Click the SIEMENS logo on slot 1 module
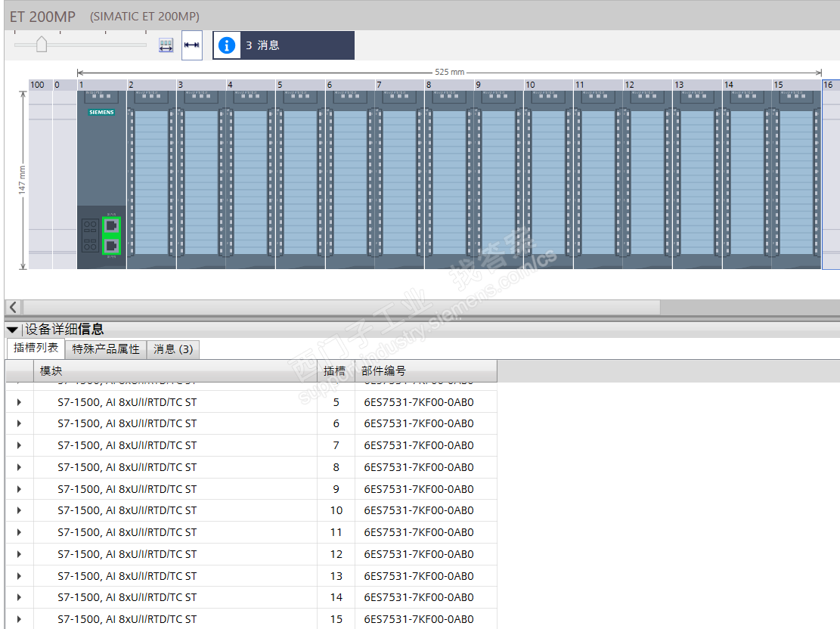This screenshot has width=840, height=629. pyautogui.click(x=102, y=113)
